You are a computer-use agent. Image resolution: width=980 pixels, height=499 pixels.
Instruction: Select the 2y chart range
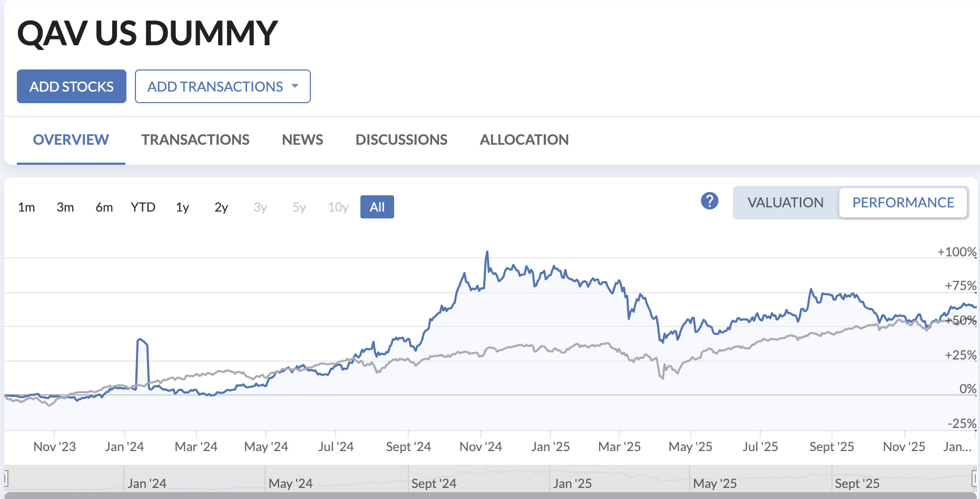(x=221, y=207)
